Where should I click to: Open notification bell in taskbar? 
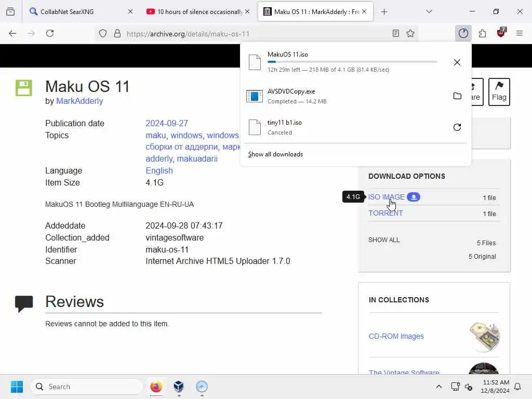pyautogui.click(x=517, y=387)
